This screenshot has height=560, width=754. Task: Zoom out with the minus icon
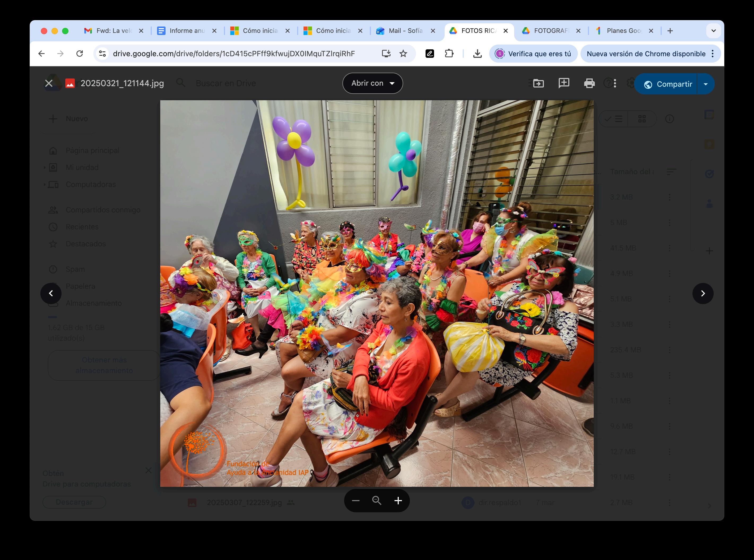pyautogui.click(x=356, y=501)
